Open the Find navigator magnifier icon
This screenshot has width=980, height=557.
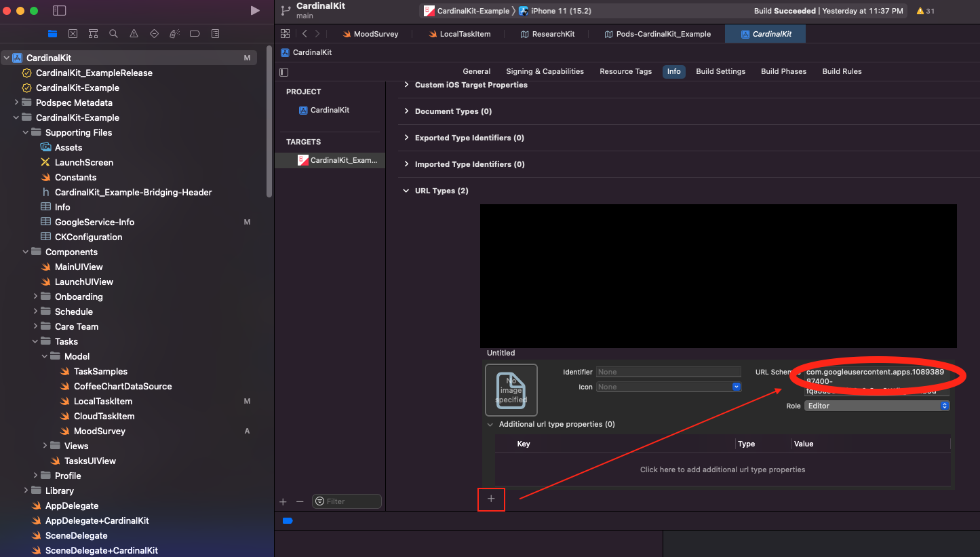click(113, 34)
